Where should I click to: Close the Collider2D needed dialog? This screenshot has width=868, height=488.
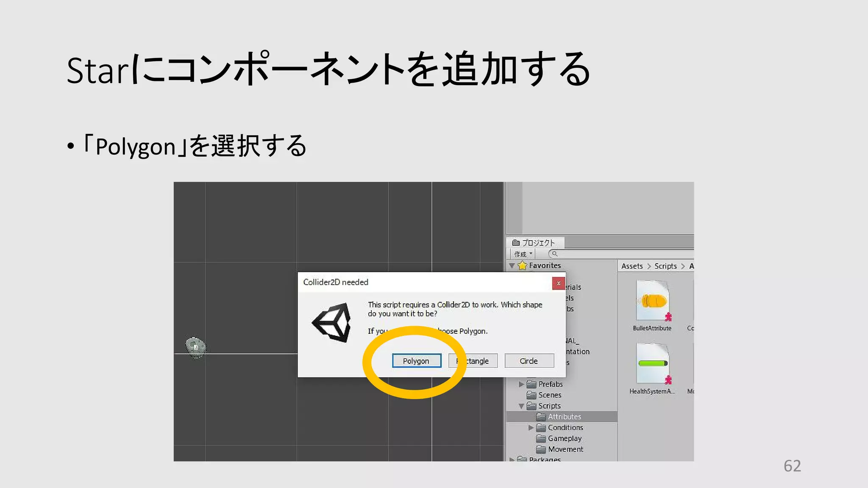559,283
